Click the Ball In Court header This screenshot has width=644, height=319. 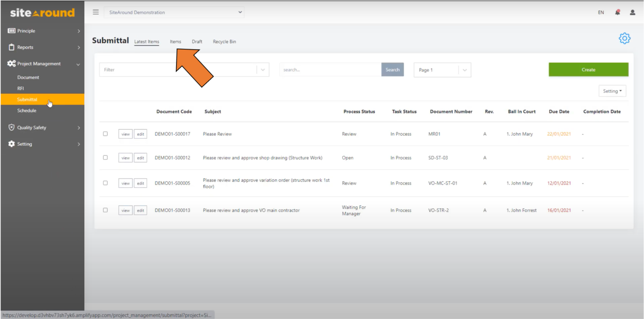click(522, 112)
